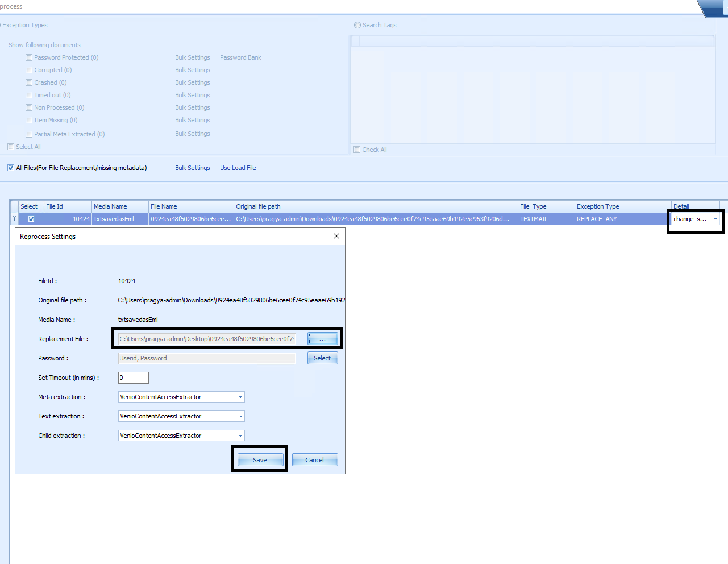The image size is (728, 564).
Task: Click Select button next to Password
Action: (322, 358)
